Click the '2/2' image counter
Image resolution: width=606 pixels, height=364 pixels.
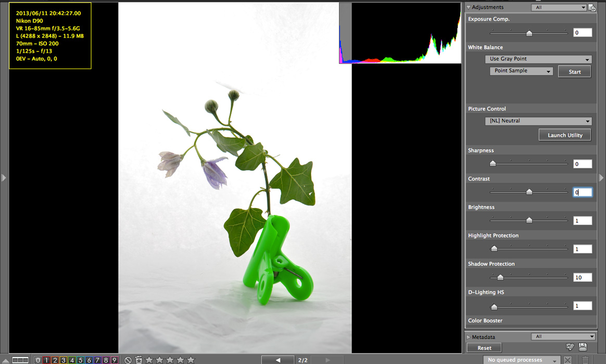(302, 360)
